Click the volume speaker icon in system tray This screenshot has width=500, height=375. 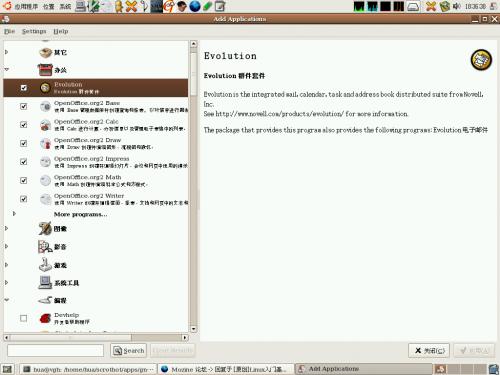[x=457, y=6]
